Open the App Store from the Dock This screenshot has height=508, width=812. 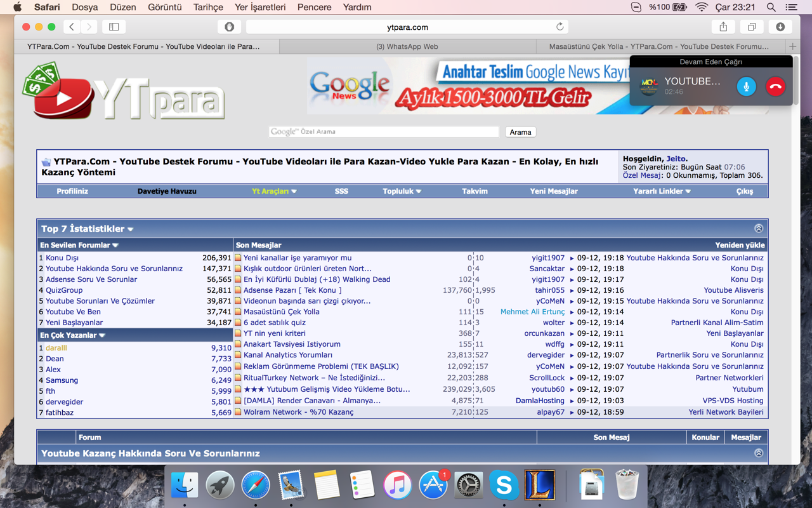coord(433,486)
